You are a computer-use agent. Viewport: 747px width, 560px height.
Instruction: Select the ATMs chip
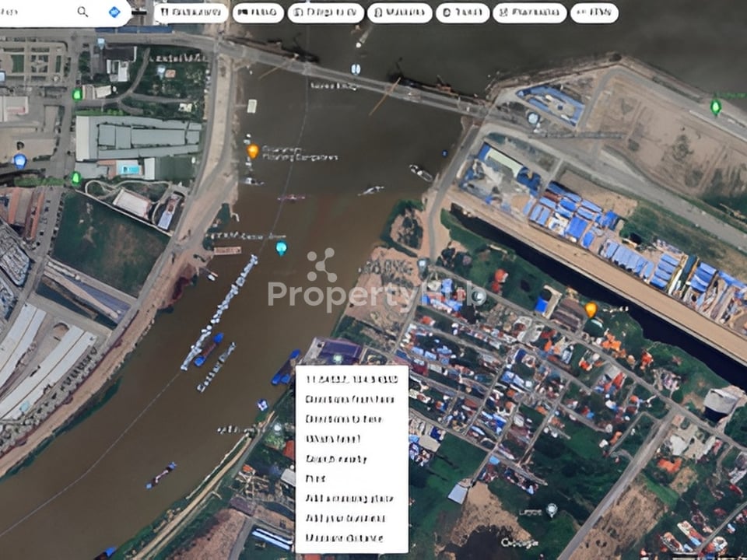pyautogui.click(x=594, y=13)
